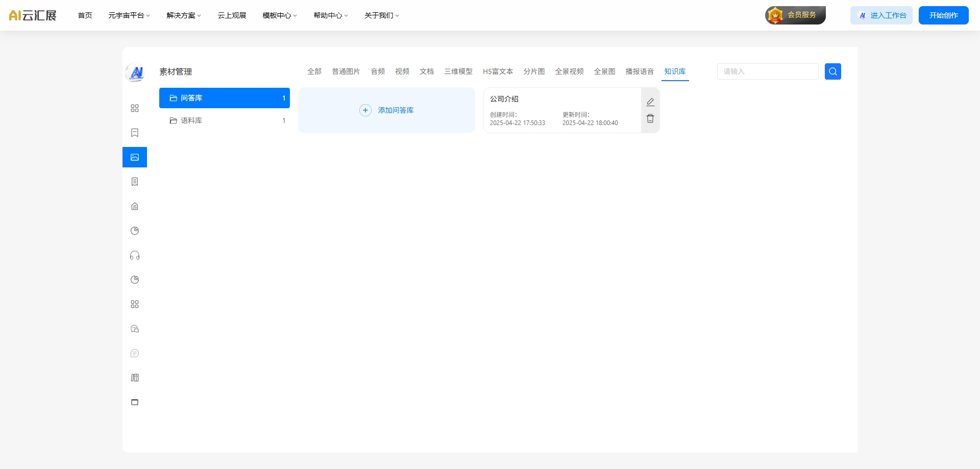980x469 pixels.
Task: Switch to the 三维模型 tab
Action: [458, 71]
